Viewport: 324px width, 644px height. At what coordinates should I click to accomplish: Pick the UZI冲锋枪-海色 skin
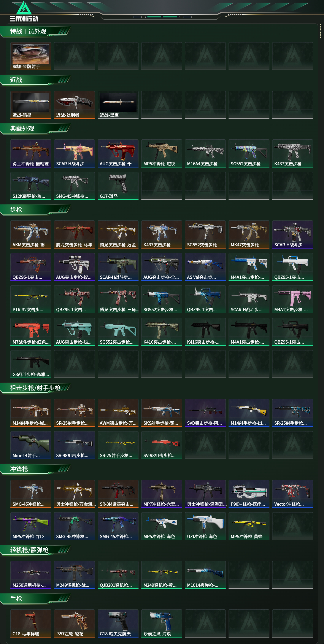pyautogui.click(x=205, y=526)
